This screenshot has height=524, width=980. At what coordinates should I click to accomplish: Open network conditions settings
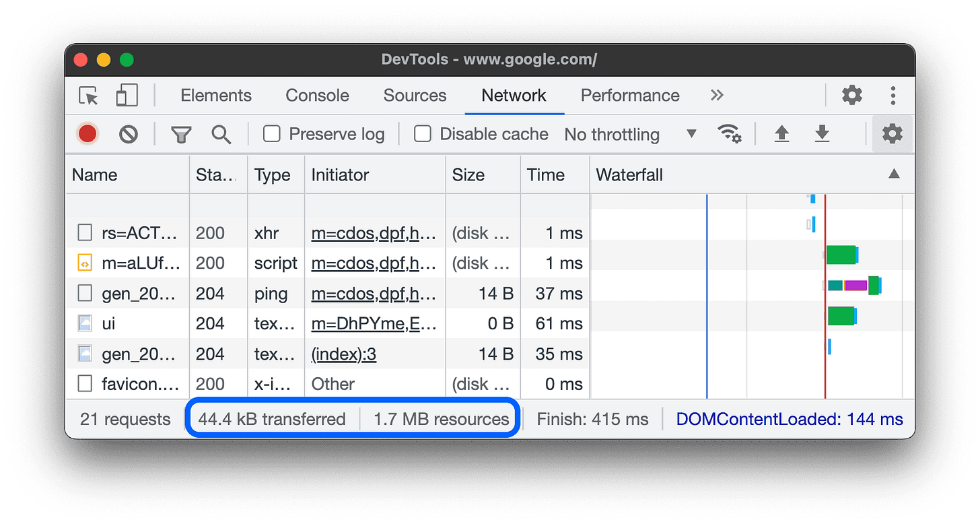tap(730, 134)
